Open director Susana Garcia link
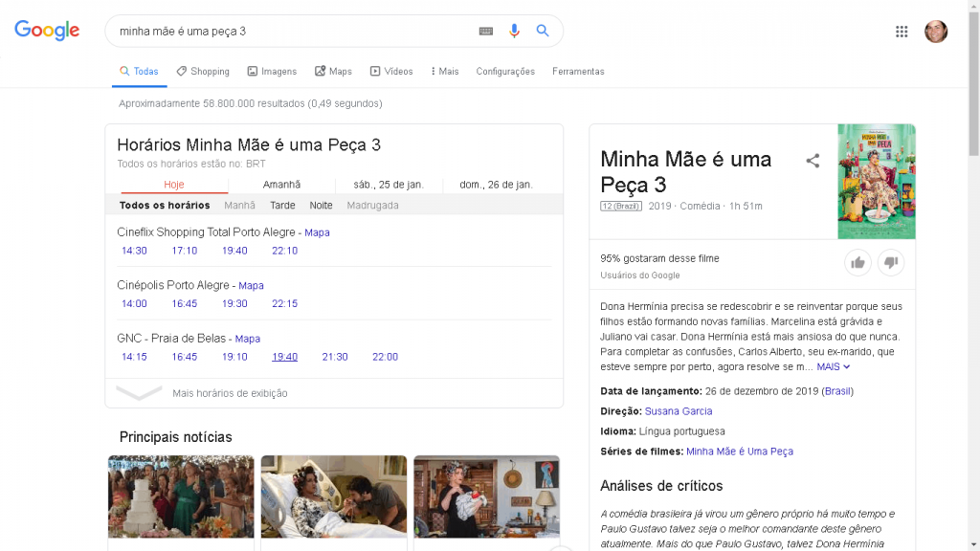Viewport: 980px width, 551px height. pyautogui.click(x=679, y=411)
